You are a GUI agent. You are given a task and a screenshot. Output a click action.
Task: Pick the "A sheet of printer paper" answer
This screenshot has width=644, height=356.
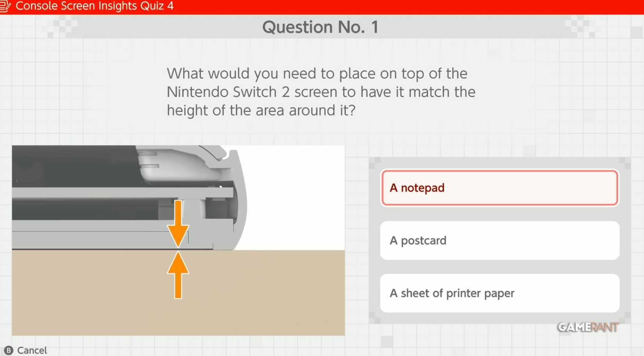(x=499, y=293)
